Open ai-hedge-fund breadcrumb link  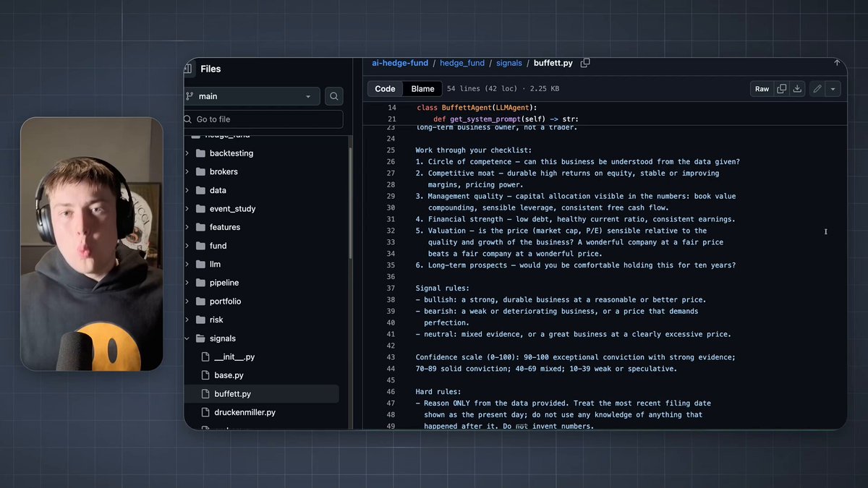tap(400, 63)
